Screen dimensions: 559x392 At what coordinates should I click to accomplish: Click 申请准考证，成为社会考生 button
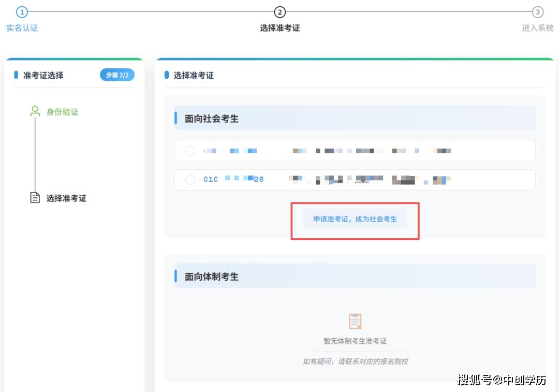[x=355, y=219]
